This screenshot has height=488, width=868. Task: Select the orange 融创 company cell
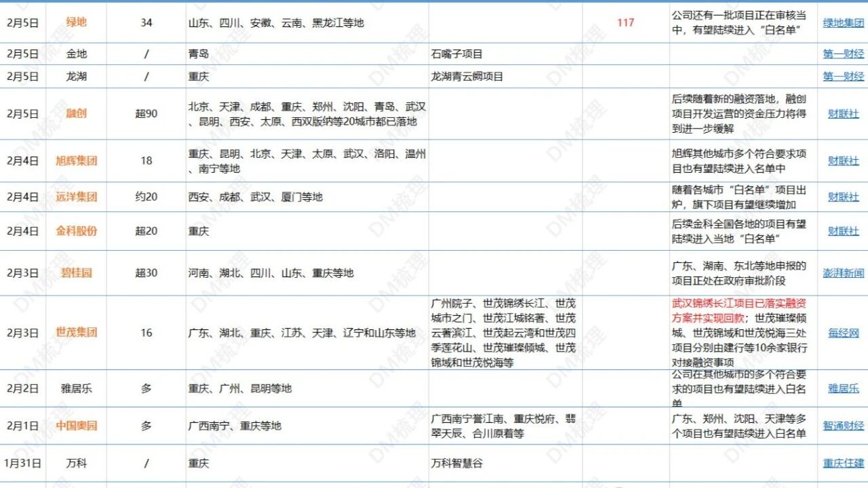(x=77, y=113)
